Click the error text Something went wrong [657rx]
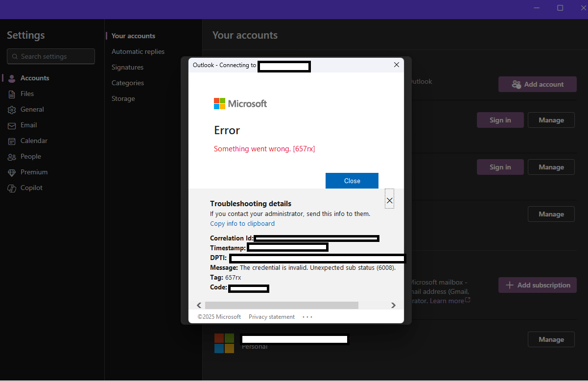 coord(264,149)
